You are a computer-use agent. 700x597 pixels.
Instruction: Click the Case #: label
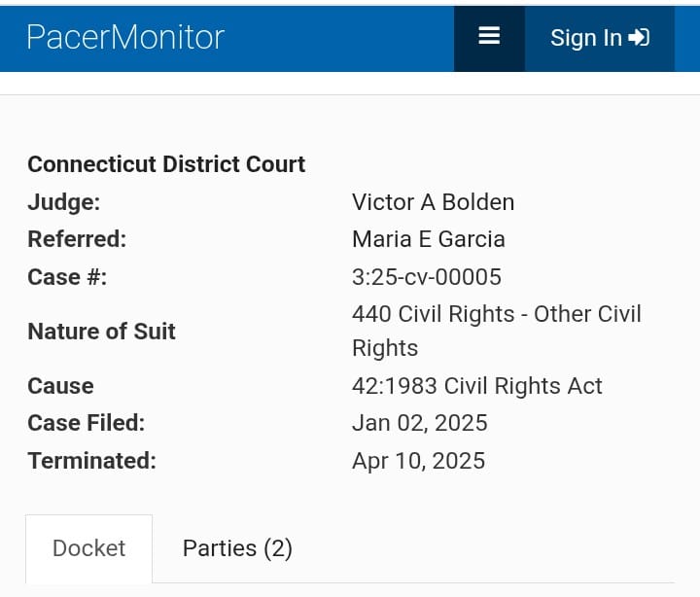pos(67,277)
